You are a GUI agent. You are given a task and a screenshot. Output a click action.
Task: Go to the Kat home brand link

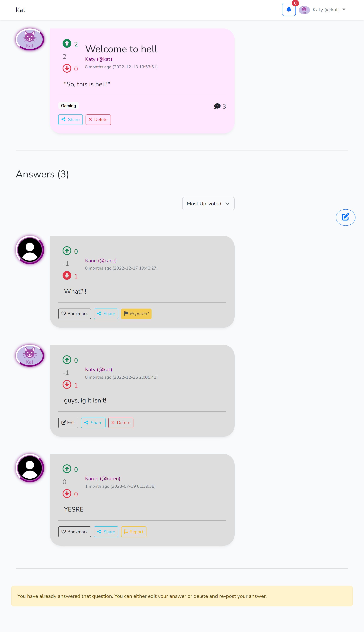[x=20, y=10]
